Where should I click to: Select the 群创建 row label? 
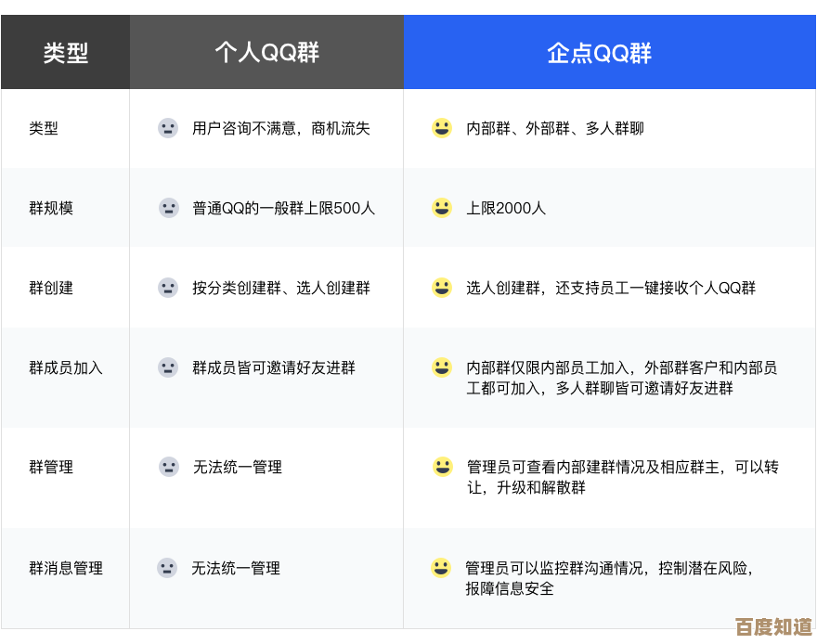[x=48, y=288]
